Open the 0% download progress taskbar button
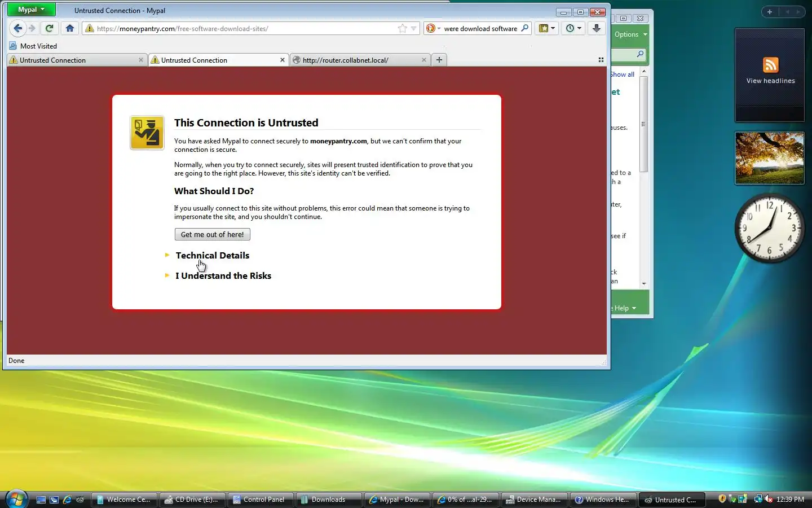 coord(465,500)
